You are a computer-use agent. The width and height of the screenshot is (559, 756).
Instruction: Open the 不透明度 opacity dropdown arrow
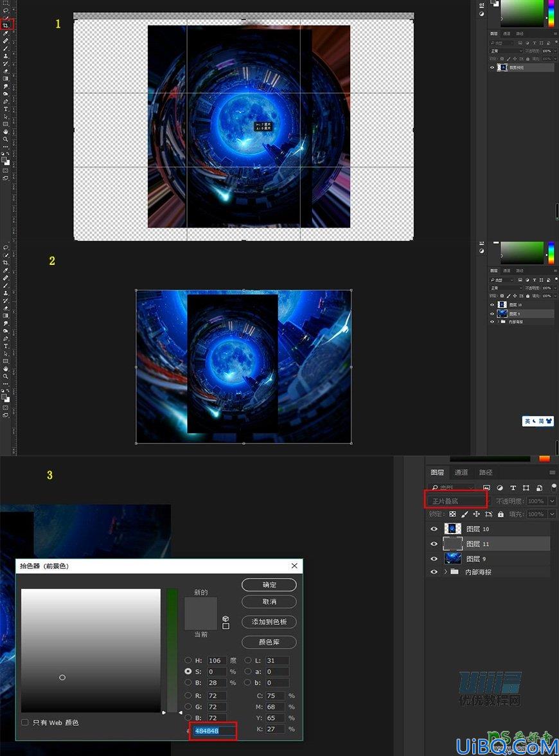pyautogui.click(x=553, y=501)
